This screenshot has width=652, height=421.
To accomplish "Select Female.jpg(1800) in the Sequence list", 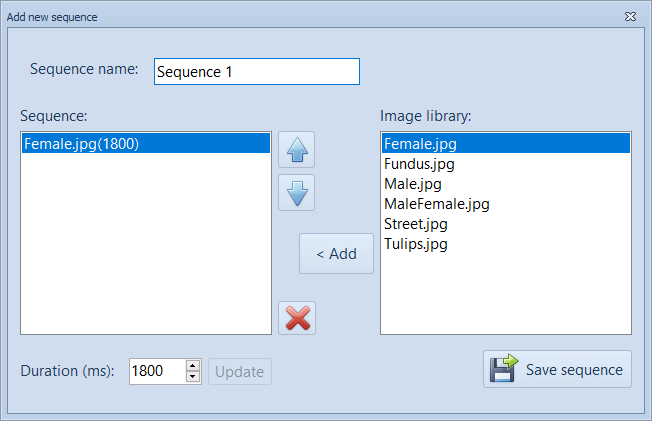I will pos(80,143).
